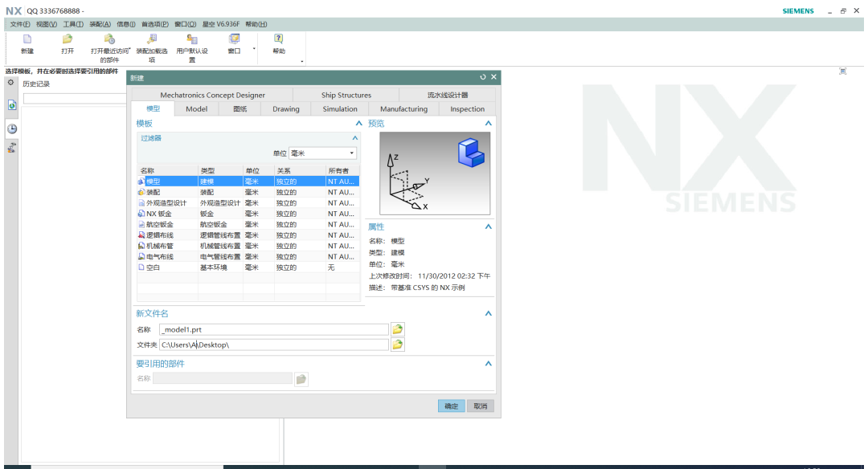Select the Drawing tab
The height and width of the screenshot is (469, 868).
[x=285, y=109]
